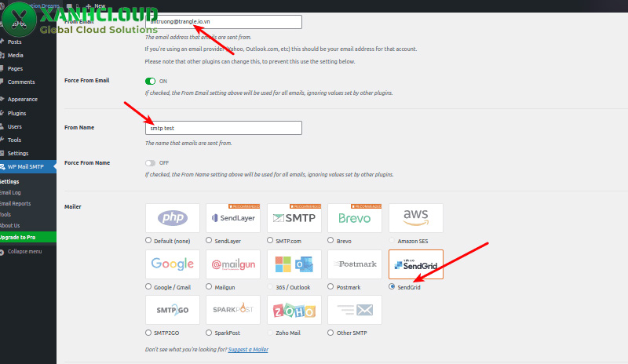The image size is (628, 364).
Task: Select the Mailgun logo tile
Action: [233, 264]
